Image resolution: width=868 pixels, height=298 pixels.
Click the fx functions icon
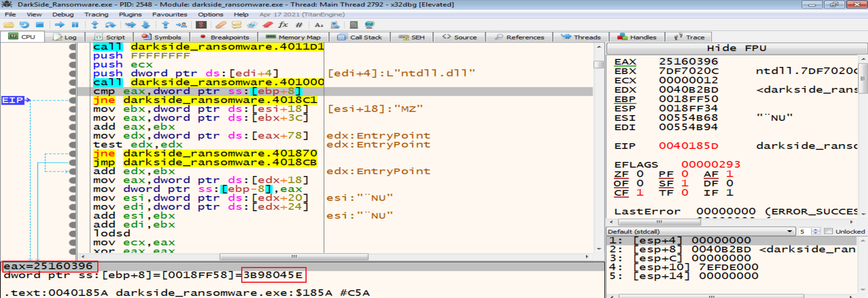283,25
